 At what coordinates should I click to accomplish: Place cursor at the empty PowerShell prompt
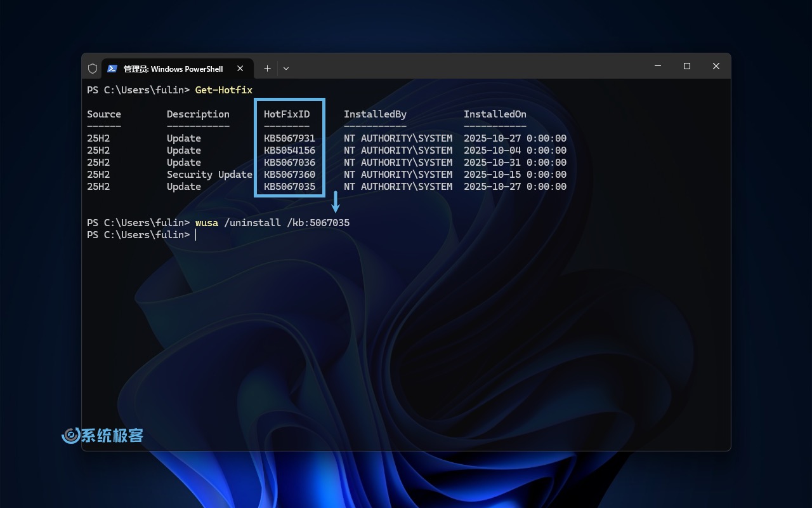[x=195, y=234]
